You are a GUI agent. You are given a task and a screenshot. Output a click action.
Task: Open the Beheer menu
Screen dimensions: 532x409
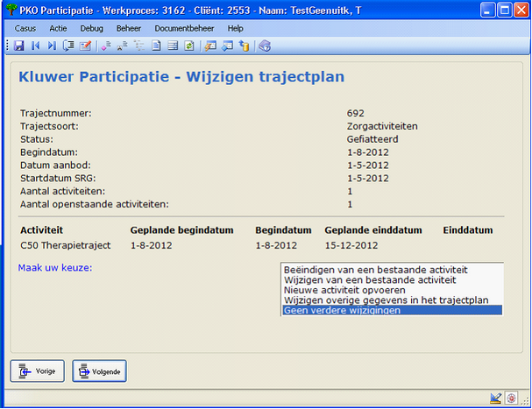pos(129,29)
